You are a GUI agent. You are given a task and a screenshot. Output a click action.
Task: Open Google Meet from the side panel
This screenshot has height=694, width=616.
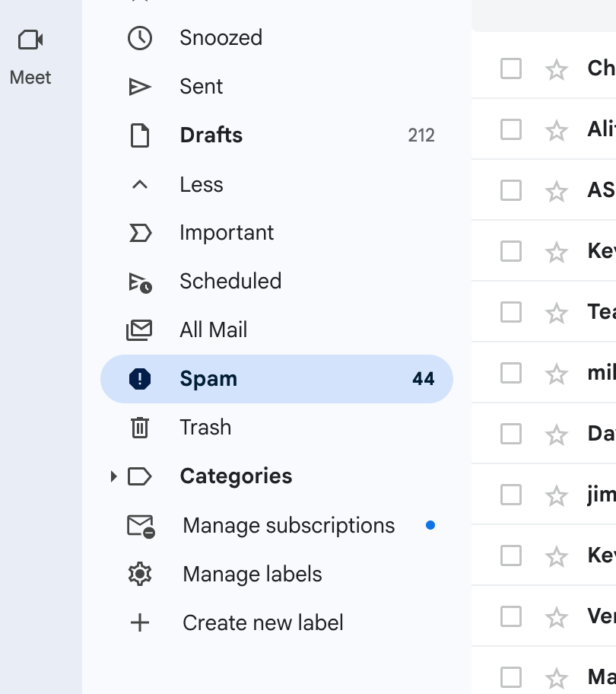[30, 40]
